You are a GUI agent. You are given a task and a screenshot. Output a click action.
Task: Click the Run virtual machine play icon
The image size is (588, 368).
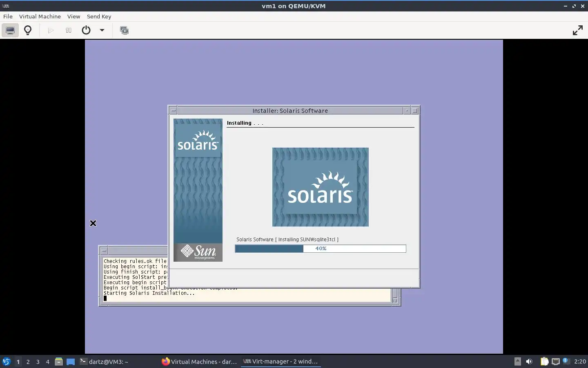tap(51, 30)
